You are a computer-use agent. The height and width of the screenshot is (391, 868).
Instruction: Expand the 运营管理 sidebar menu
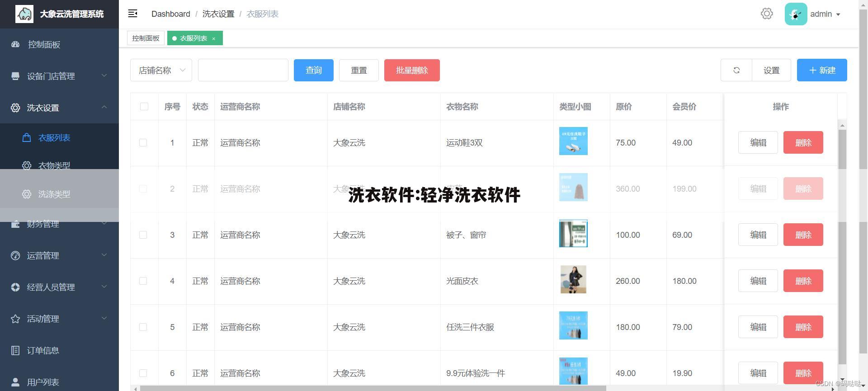point(59,255)
